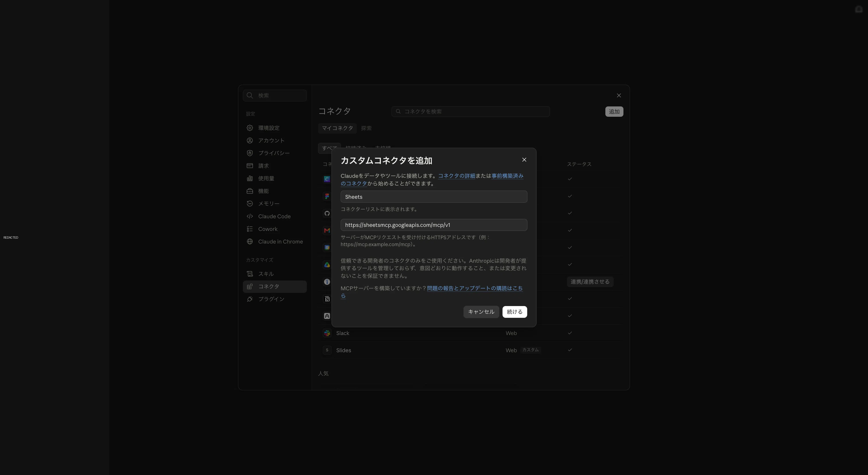Open アカウント in the settings sidebar
Image resolution: width=868 pixels, height=475 pixels.
275,140
